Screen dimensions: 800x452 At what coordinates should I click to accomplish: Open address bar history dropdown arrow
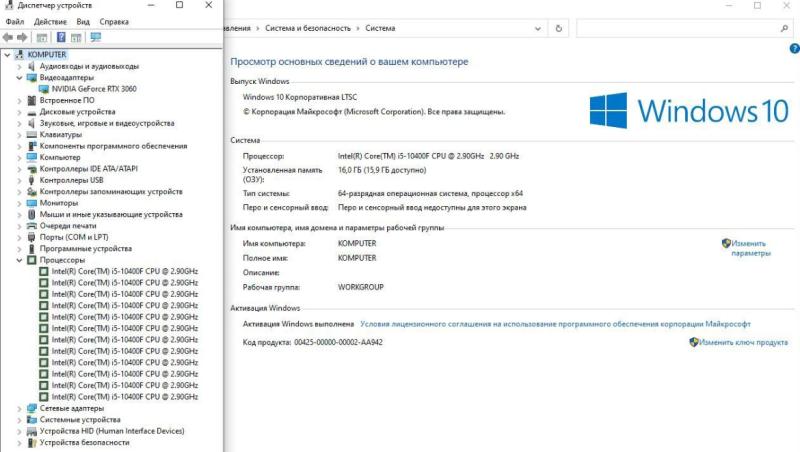coord(537,29)
